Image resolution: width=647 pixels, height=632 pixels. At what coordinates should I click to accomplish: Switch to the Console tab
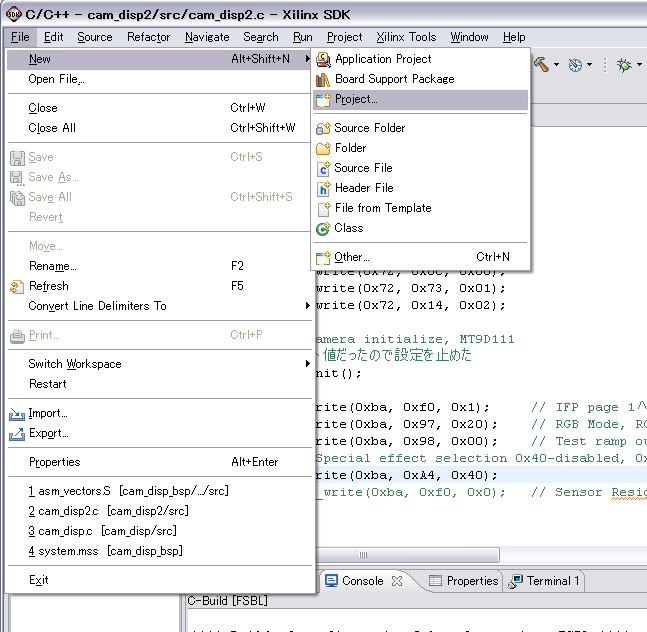coord(363,581)
